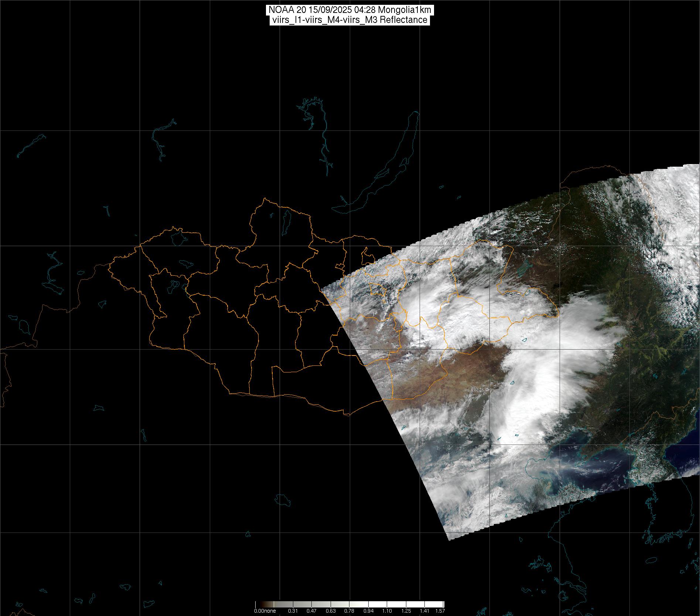Click the '1.10' colorbar label
This screenshot has width=700, height=616.
(387, 611)
